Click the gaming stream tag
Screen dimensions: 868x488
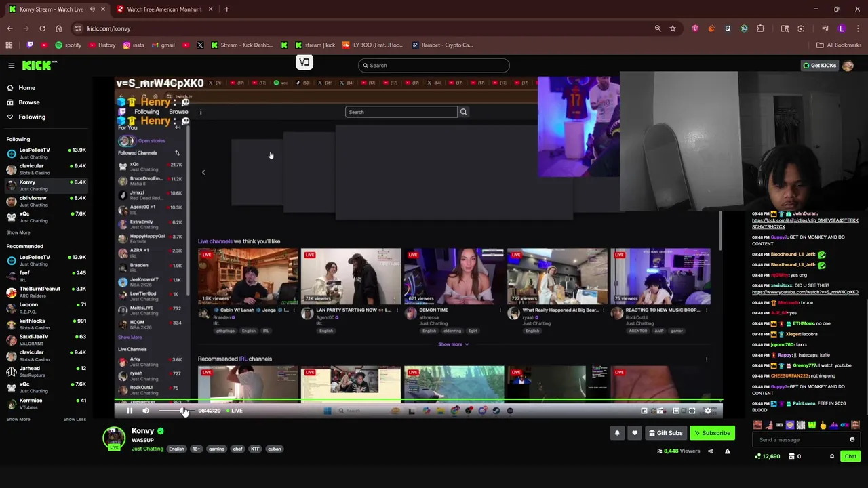[216, 449]
